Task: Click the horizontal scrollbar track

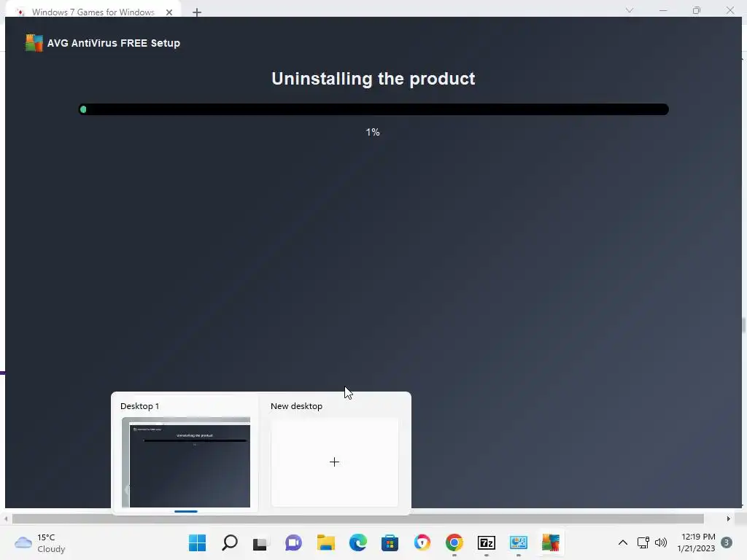Action: coord(357,518)
